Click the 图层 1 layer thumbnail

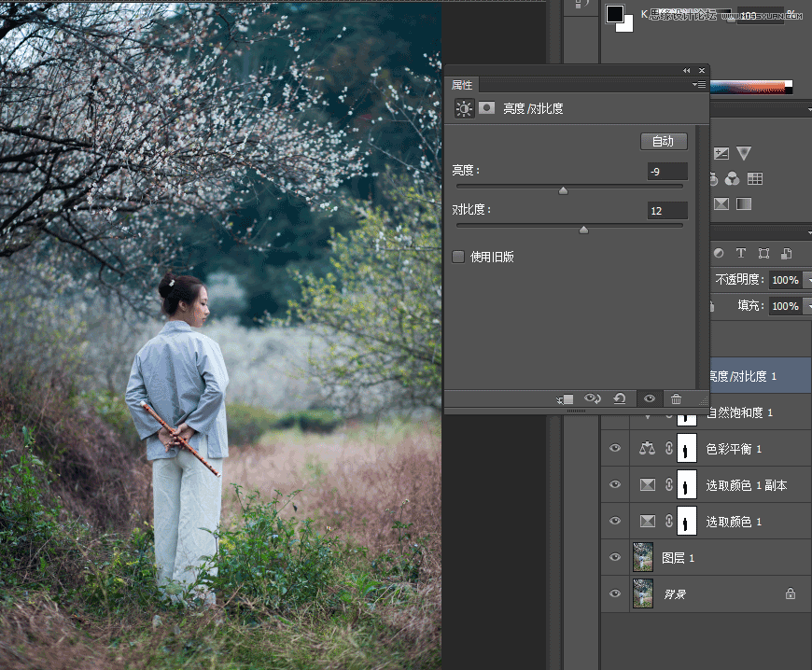(x=642, y=557)
